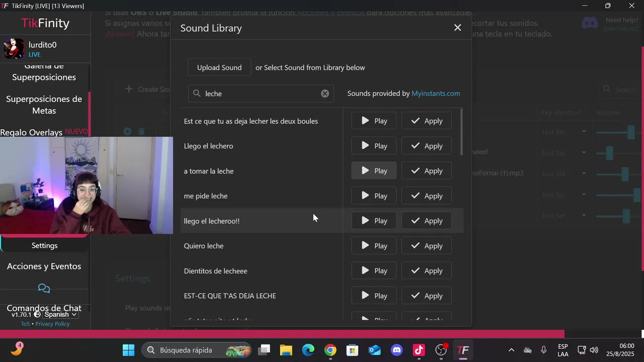
Task: Open the Myinstants.com link
Action: tap(436, 94)
